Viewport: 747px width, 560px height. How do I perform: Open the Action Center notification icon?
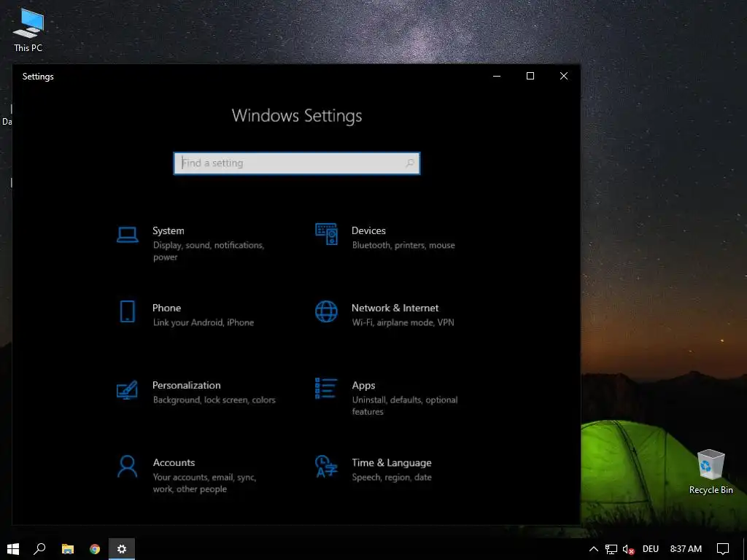[723, 549]
